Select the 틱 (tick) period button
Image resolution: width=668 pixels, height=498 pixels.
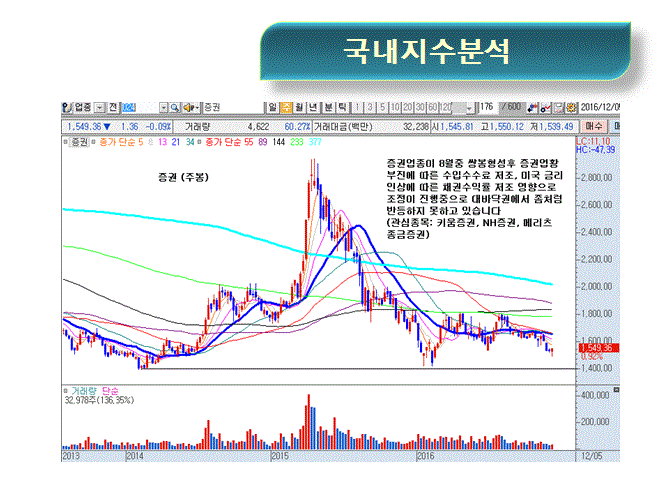(x=342, y=107)
